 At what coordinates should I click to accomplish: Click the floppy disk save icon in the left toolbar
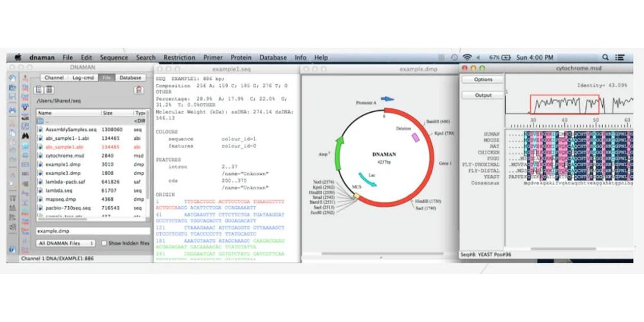click(x=12, y=96)
